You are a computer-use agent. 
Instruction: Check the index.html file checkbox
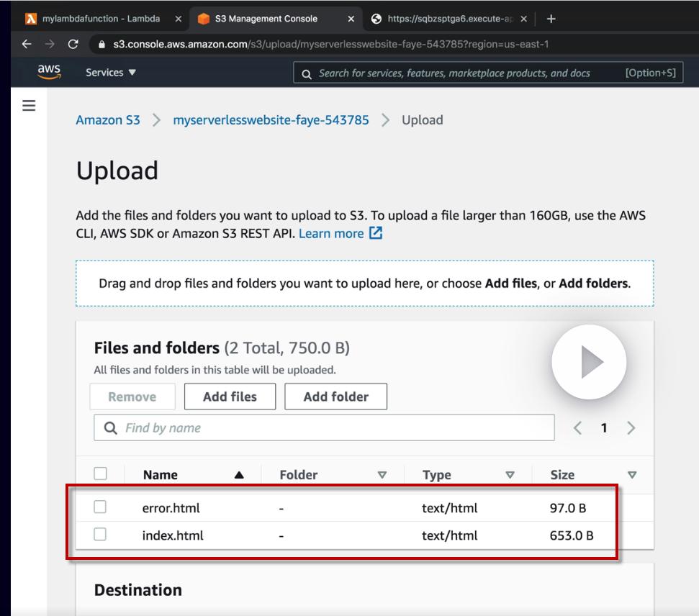[x=101, y=535]
